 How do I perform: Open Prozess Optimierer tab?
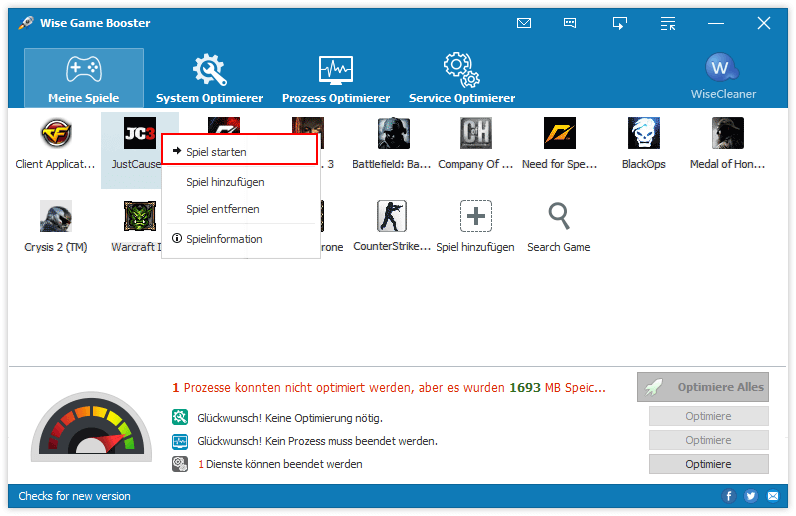coord(336,78)
